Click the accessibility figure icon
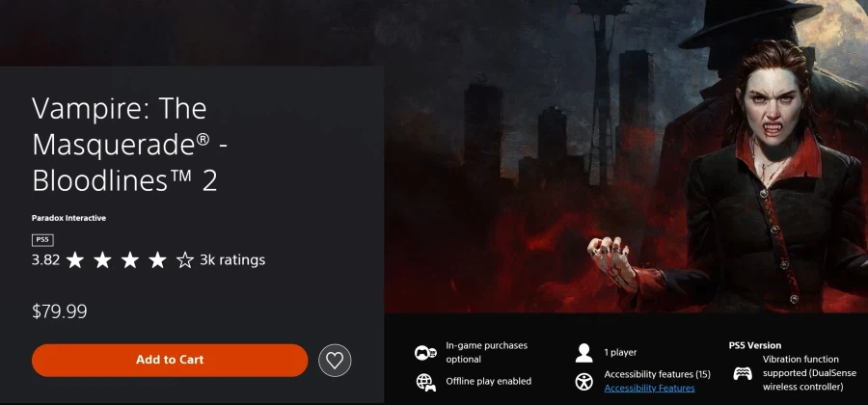 pyautogui.click(x=584, y=382)
